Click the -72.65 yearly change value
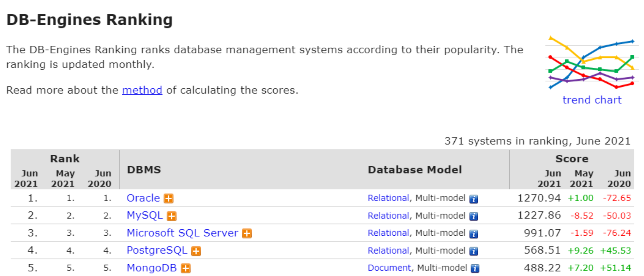 (x=617, y=198)
